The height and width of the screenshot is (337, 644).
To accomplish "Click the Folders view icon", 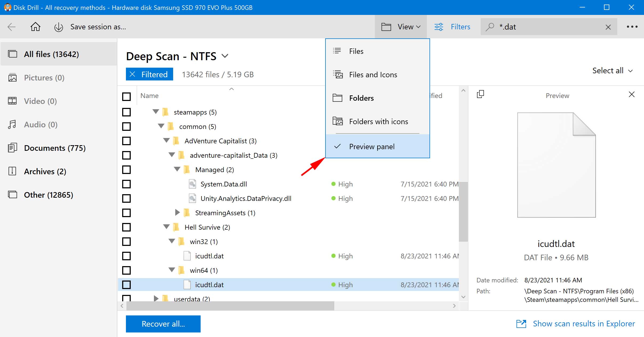I will (x=338, y=98).
